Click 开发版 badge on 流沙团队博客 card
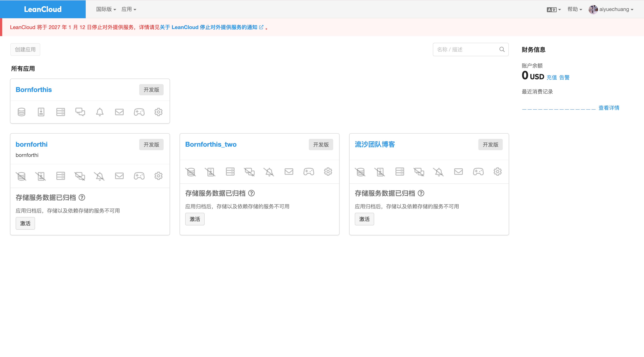Screen dimensions: 644x357 coord(490,145)
